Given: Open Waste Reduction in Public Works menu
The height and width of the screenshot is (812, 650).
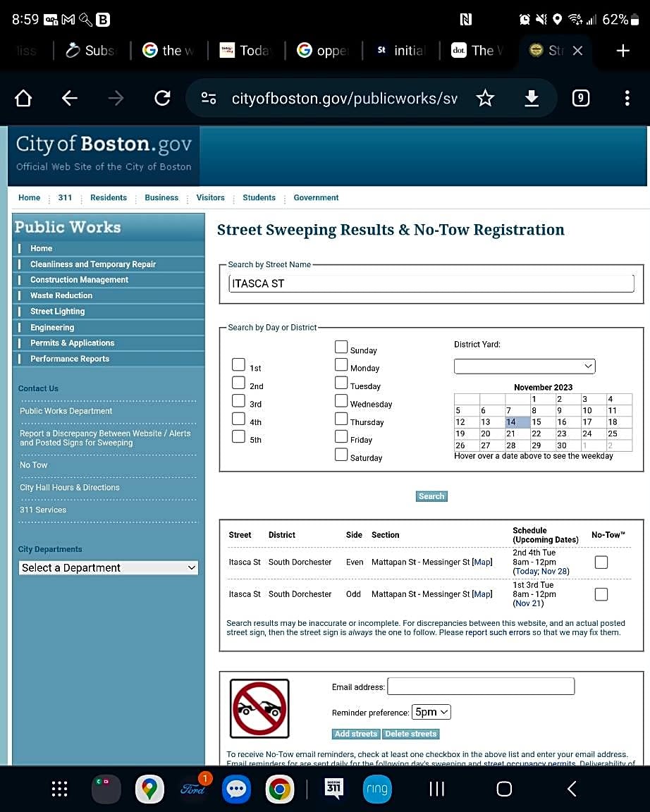Looking at the screenshot, I should [61, 295].
